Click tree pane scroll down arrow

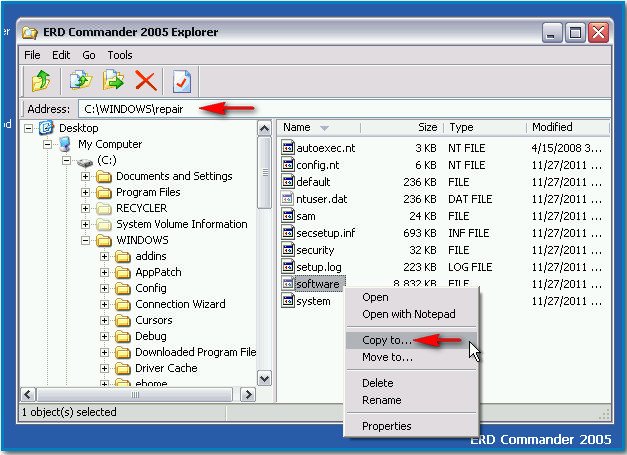264,378
